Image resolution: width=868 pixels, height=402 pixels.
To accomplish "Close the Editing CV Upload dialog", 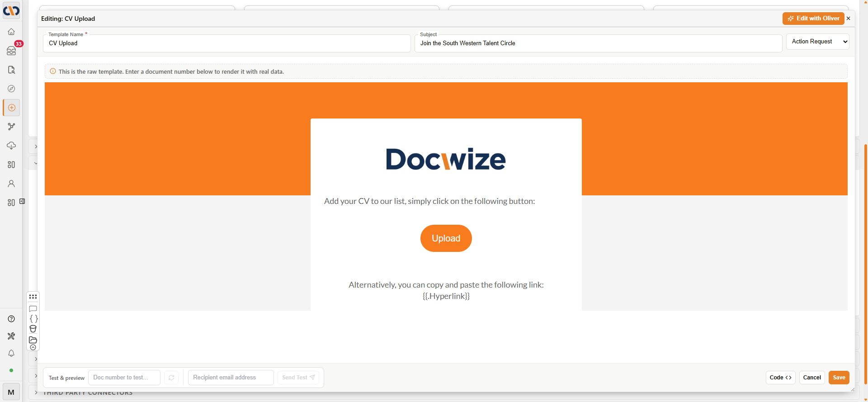I will point(849,19).
